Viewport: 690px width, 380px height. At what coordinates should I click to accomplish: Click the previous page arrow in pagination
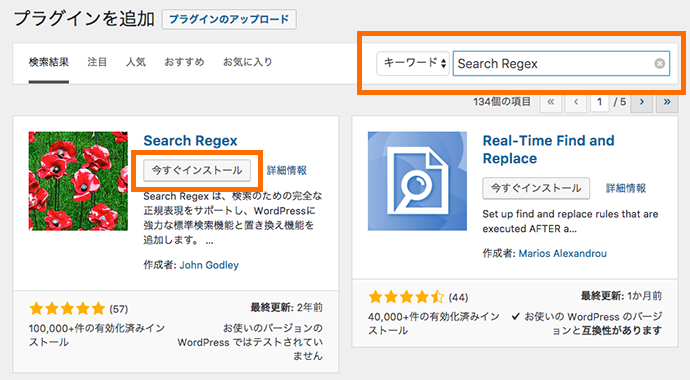576,102
